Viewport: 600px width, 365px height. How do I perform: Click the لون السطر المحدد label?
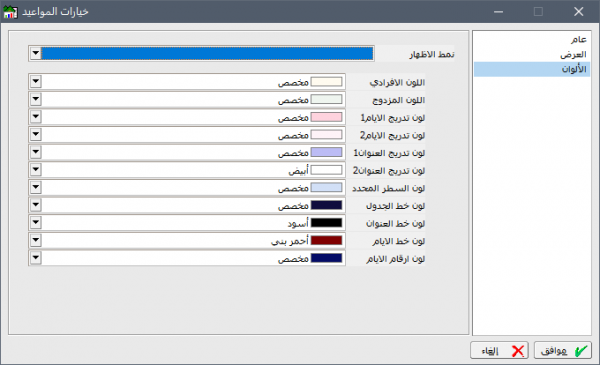pos(388,188)
